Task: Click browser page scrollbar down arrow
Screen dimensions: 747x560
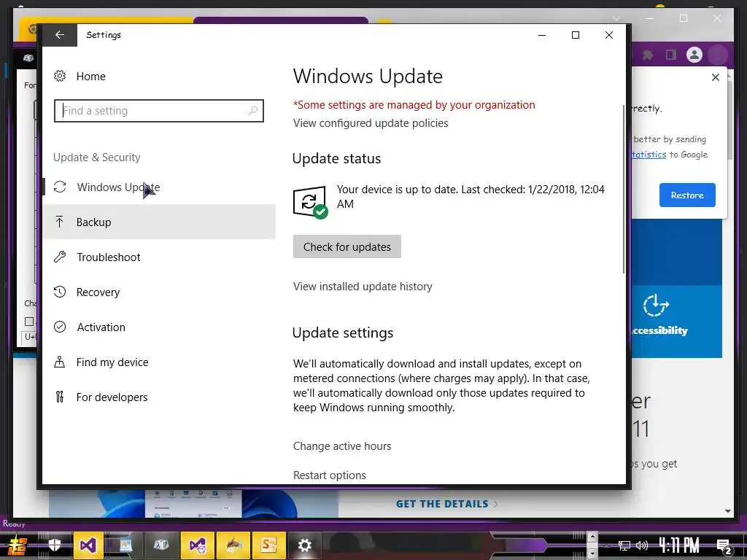Action: click(x=728, y=511)
